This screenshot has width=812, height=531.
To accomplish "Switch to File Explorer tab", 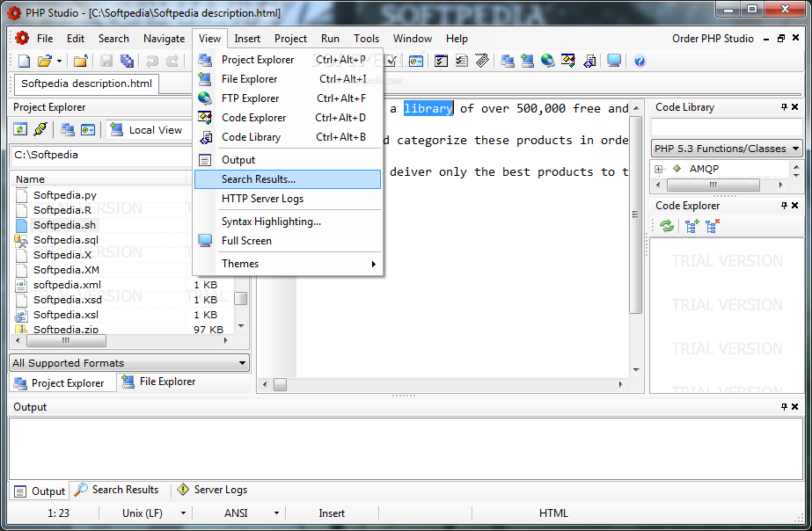I will (x=158, y=382).
